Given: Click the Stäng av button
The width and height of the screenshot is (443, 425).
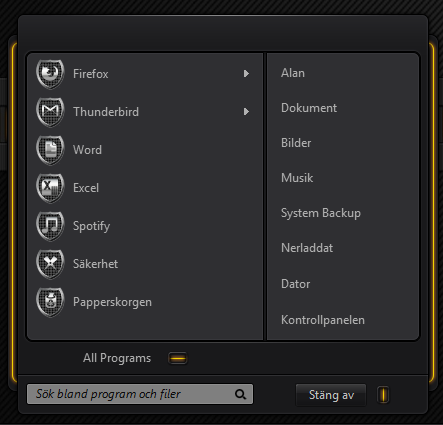Looking at the screenshot, I should point(331,395).
